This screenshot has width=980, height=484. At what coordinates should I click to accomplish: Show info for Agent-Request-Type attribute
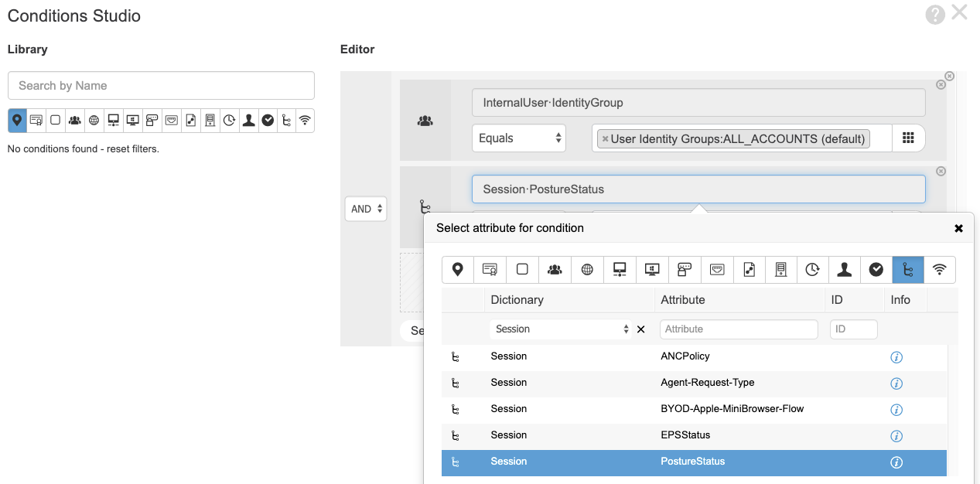(896, 383)
